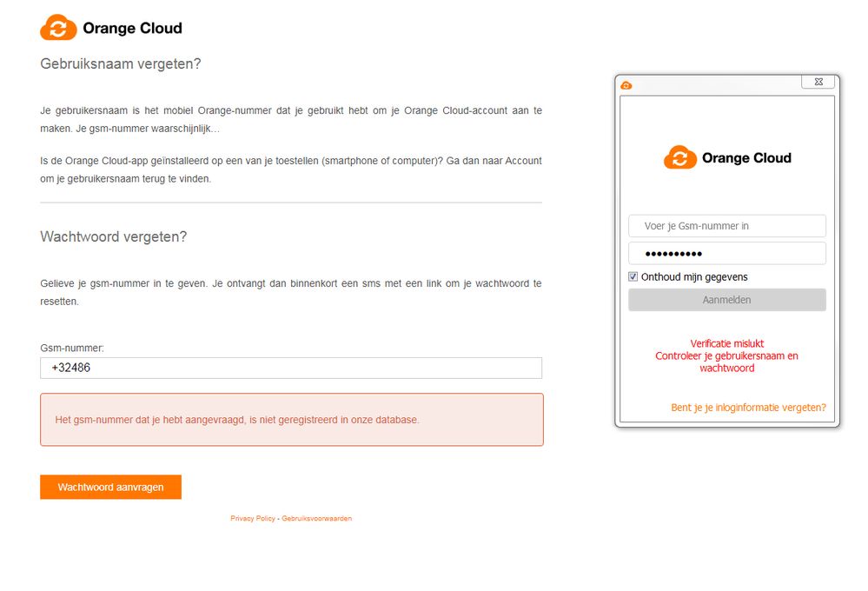Close the Orange Cloud login dialog

pos(818,82)
